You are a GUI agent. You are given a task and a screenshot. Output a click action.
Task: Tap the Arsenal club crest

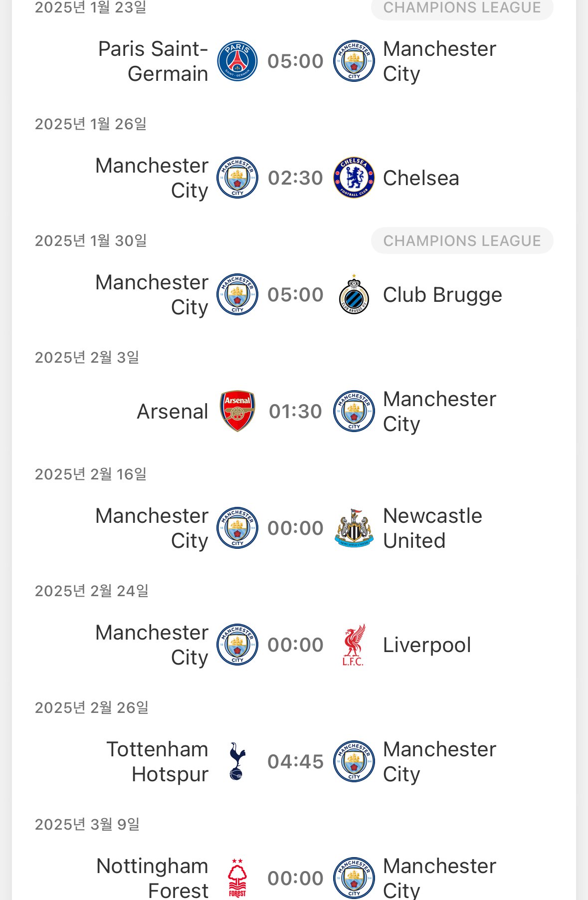[237, 412]
